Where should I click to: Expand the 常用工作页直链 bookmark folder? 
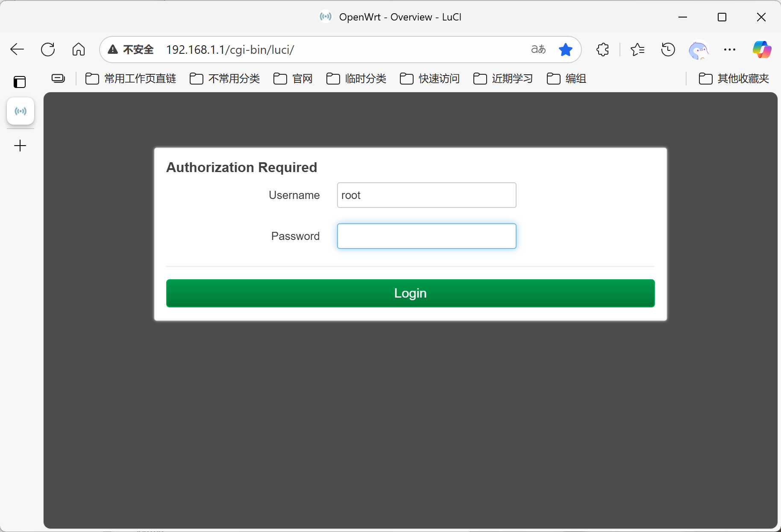pos(131,79)
